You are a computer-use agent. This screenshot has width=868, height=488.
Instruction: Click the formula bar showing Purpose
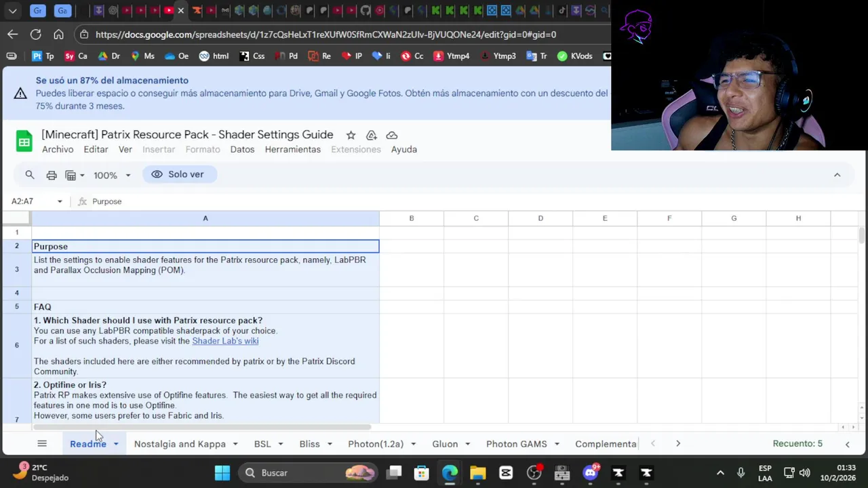(468, 201)
